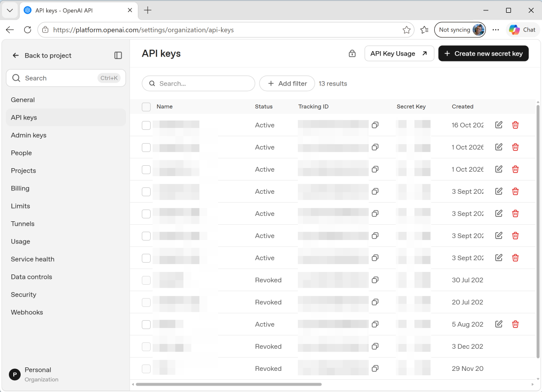Copy tracking ID of the 5 Aug key
542x392 pixels.
pyautogui.click(x=375, y=324)
